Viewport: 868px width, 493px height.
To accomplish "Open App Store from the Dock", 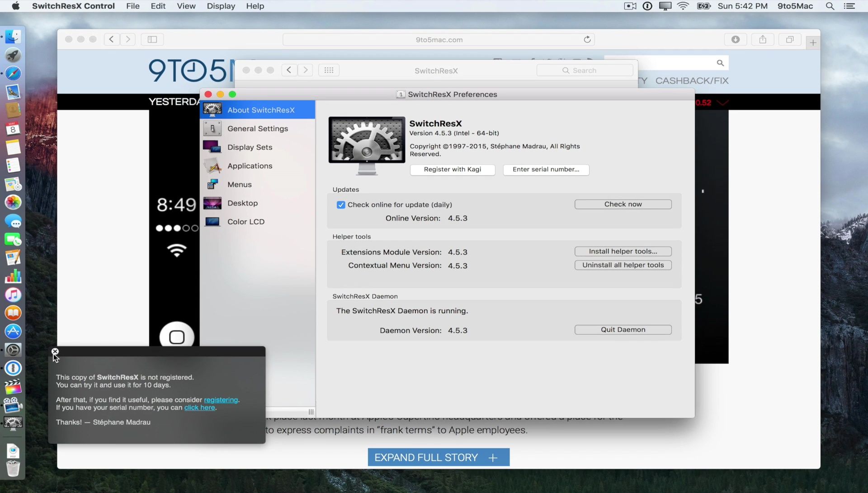I will pyautogui.click(x=13, y=332).
